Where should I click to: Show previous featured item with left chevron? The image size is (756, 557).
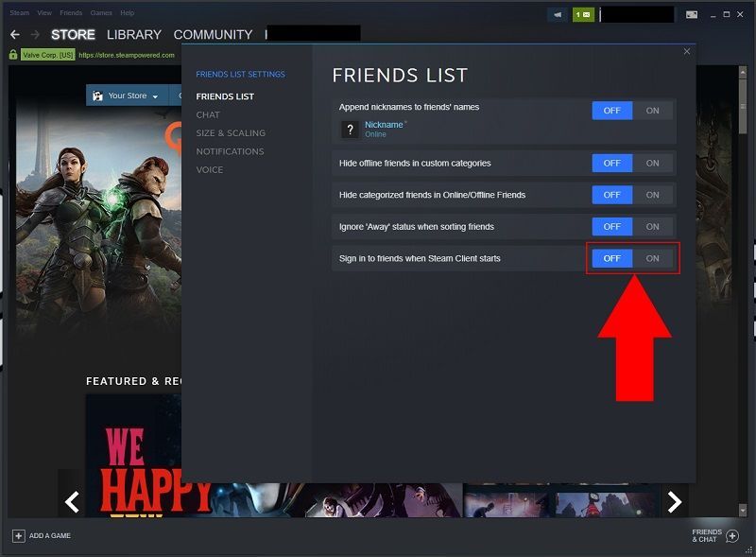point(72,501)
